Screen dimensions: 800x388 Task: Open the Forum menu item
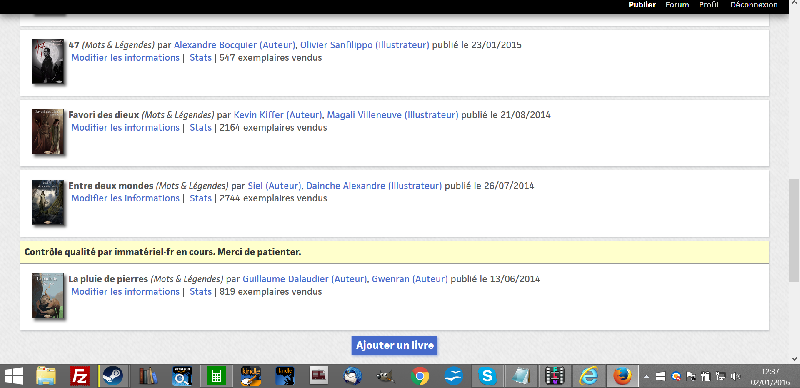click(x=677, y=5)
